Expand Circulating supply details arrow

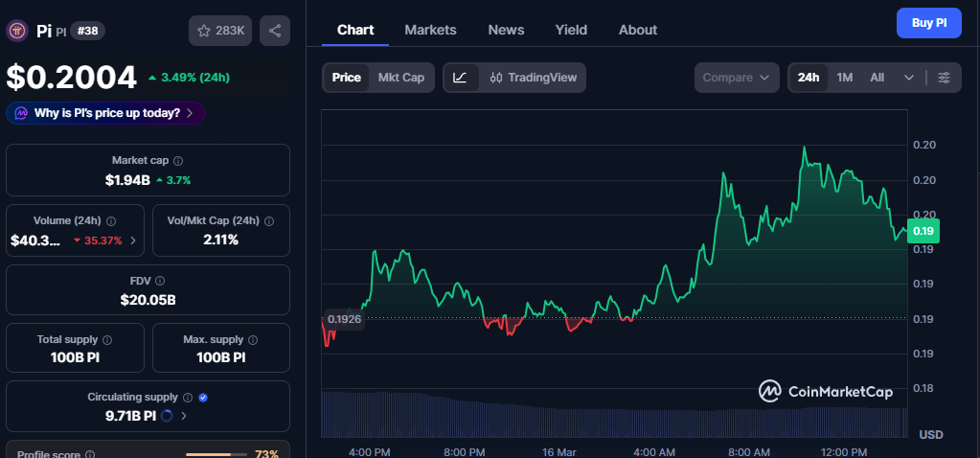click(x=184, y=416)
